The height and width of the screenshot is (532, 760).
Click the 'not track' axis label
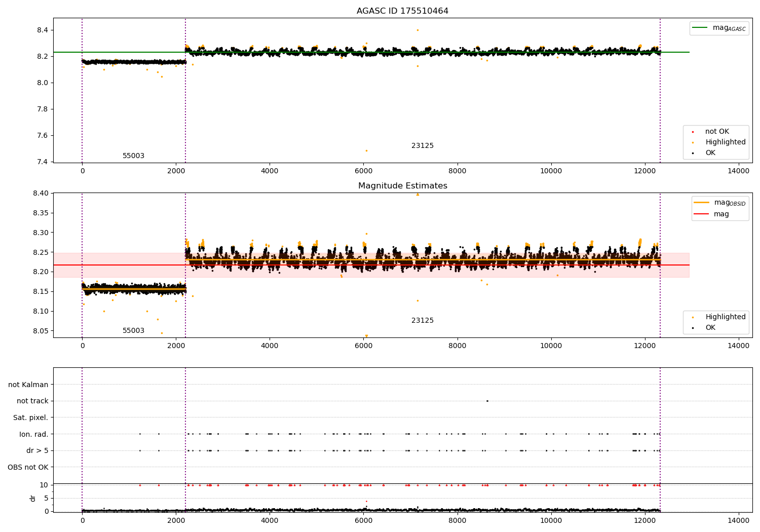32,401
